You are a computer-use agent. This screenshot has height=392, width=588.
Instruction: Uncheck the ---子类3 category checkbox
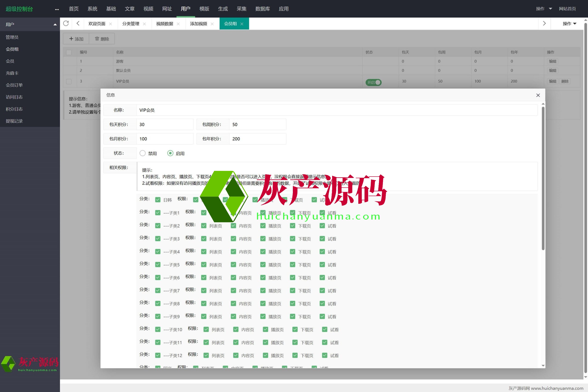(158, 239)
